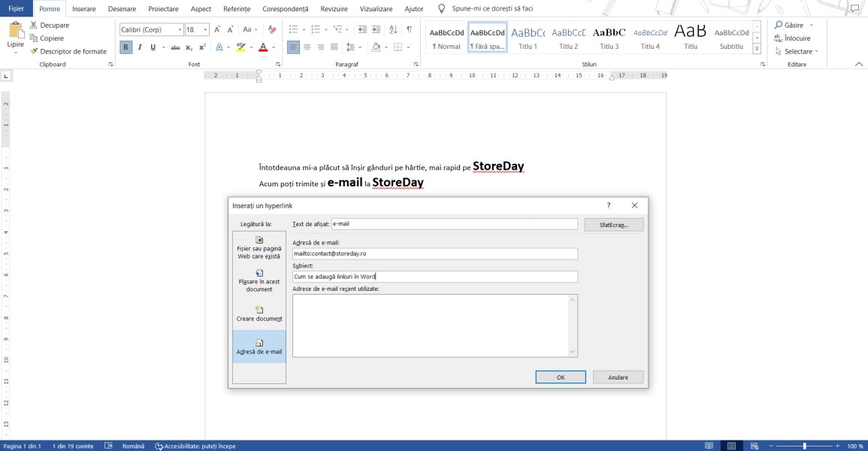The width and height of the screenshot is (868, 451).
Task: Apply text highlight color
Action: pos(240,47)
